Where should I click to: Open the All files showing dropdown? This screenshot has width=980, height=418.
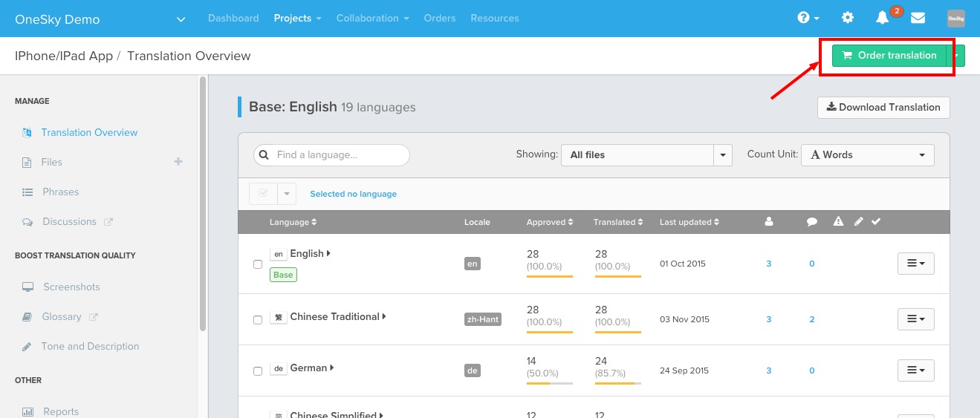point(646,154)
